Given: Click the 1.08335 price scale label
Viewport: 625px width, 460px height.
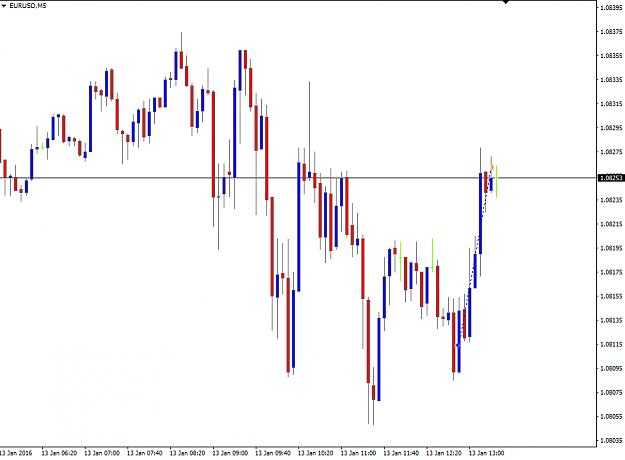Looking at the screenshot, I should click(611, 80).
